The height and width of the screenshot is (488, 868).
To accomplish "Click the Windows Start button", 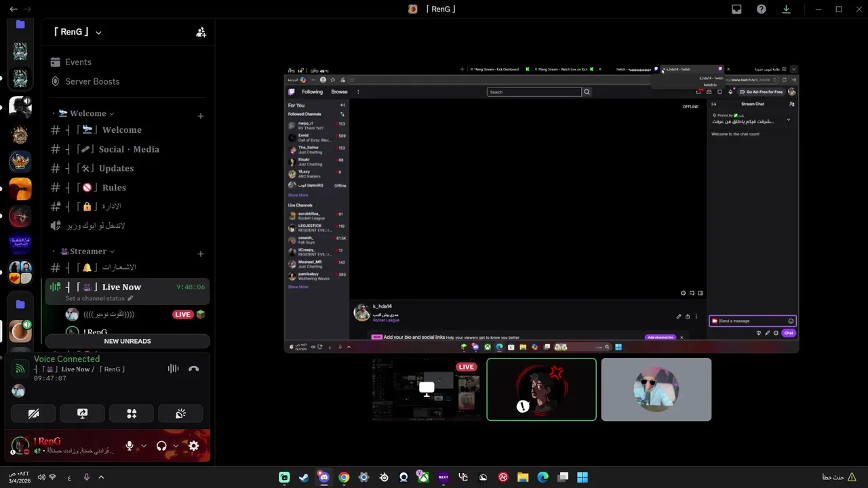I will point(583,477).
